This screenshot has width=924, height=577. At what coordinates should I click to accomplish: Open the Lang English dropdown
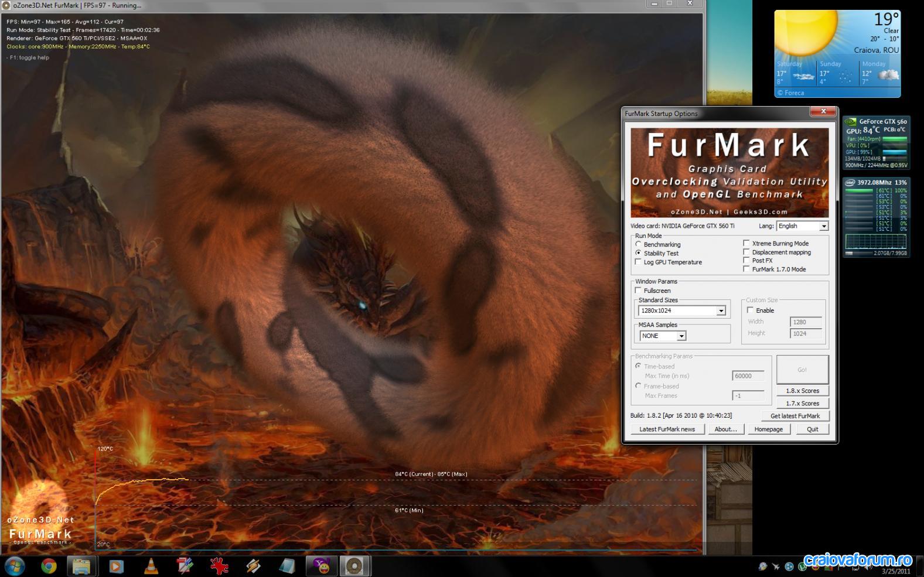[802, 226]
